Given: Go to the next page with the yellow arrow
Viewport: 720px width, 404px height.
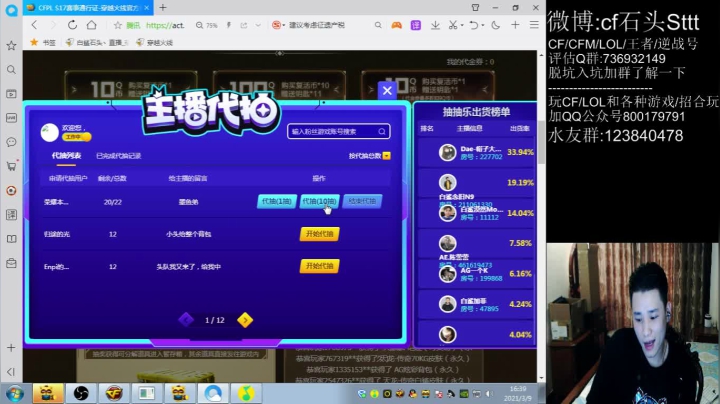Looking at the screenshot, I should [245, 320].
